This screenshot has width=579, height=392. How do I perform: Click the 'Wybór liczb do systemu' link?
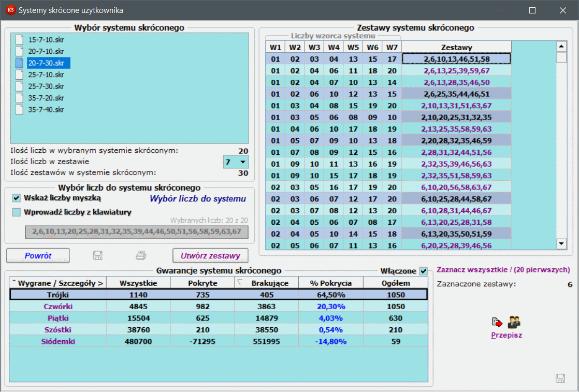197,198
